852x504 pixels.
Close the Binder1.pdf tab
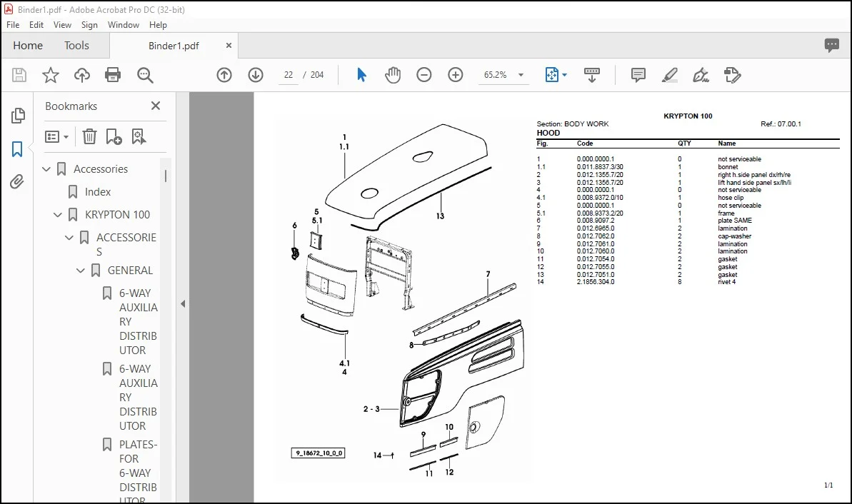click(229, 46)
